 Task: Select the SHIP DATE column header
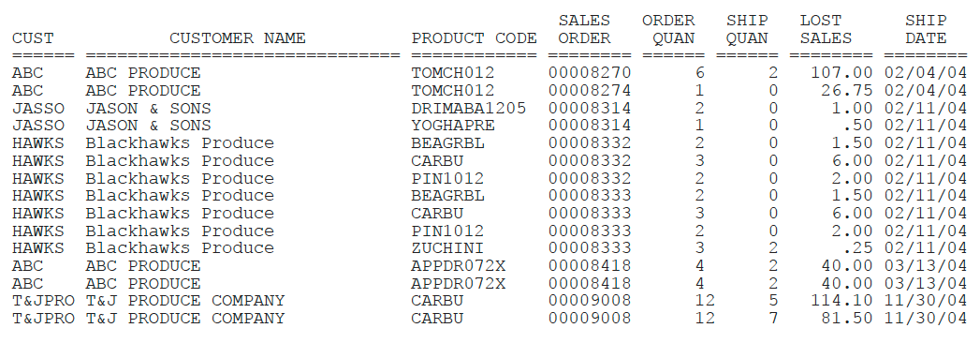tap(926, 30)
